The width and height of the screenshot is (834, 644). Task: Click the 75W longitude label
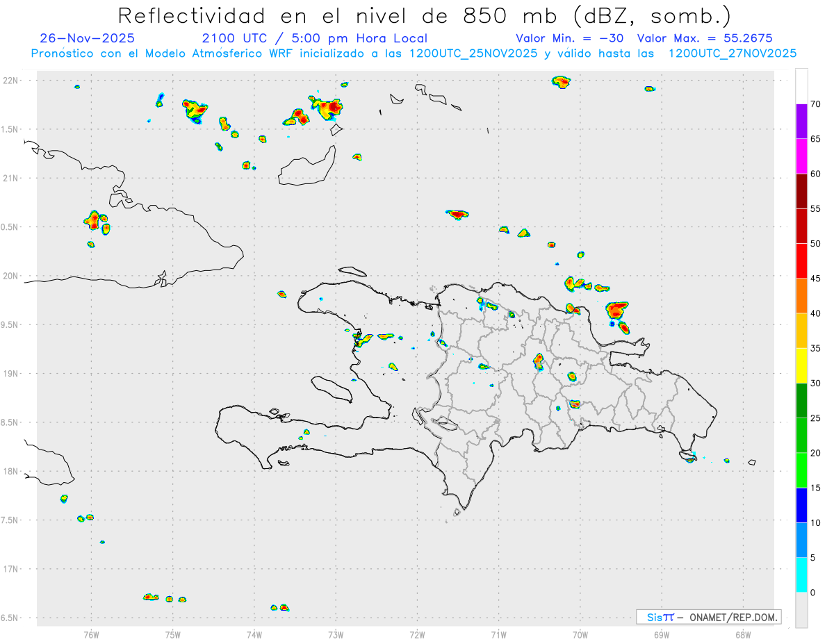(173, 634)
